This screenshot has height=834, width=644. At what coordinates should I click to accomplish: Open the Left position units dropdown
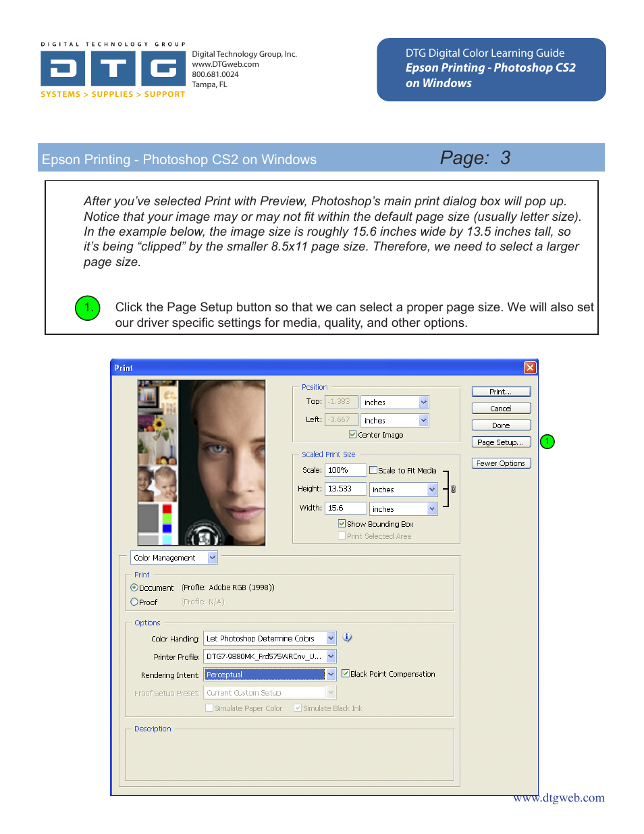(424, 420)
